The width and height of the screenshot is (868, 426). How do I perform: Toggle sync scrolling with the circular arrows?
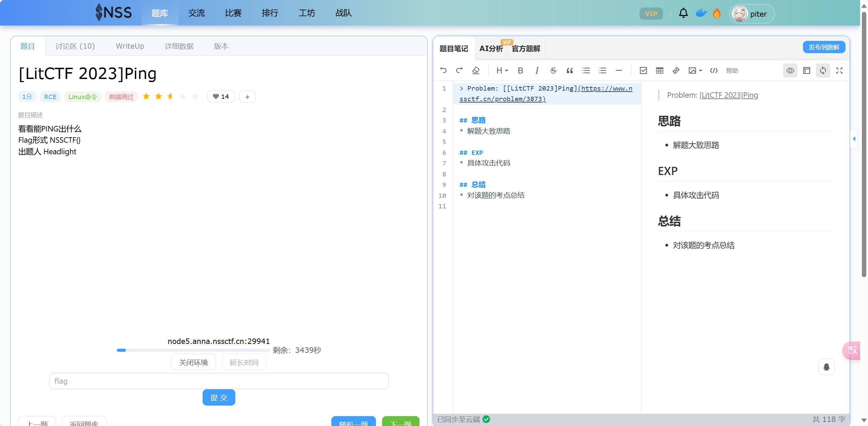click(x=823, y=70)
